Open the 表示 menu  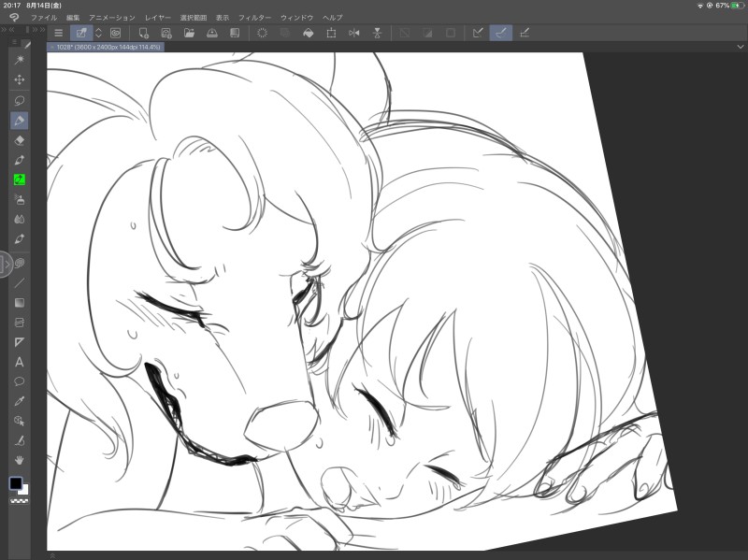223,18
